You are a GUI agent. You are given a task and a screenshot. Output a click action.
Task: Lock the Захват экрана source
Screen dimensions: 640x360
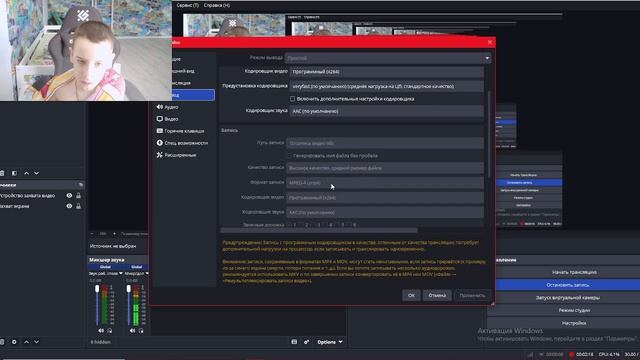78,206
